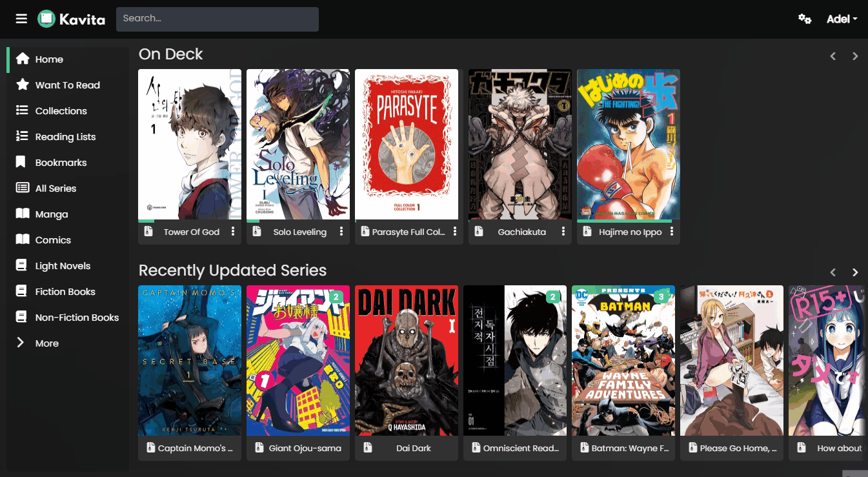Viewport: 868px width, 477px height.
Task: Open the Recently Updated Series heading link
Action: [232, 270]
